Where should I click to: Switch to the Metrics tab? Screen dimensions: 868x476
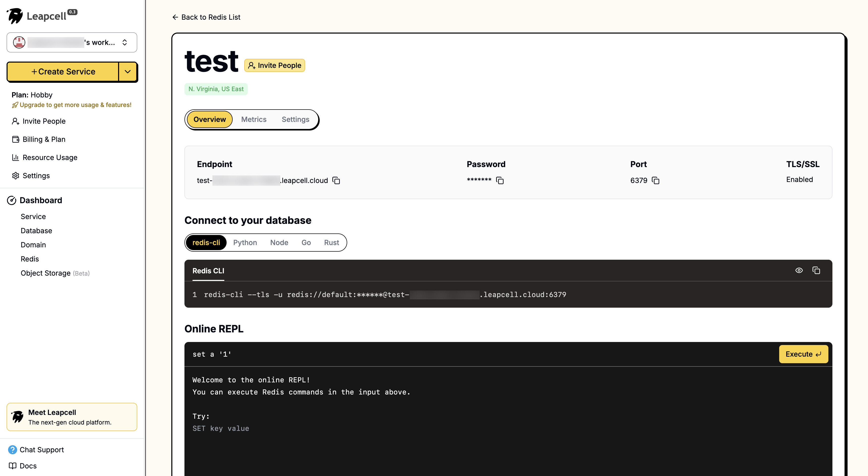click(x=254, y=119)
